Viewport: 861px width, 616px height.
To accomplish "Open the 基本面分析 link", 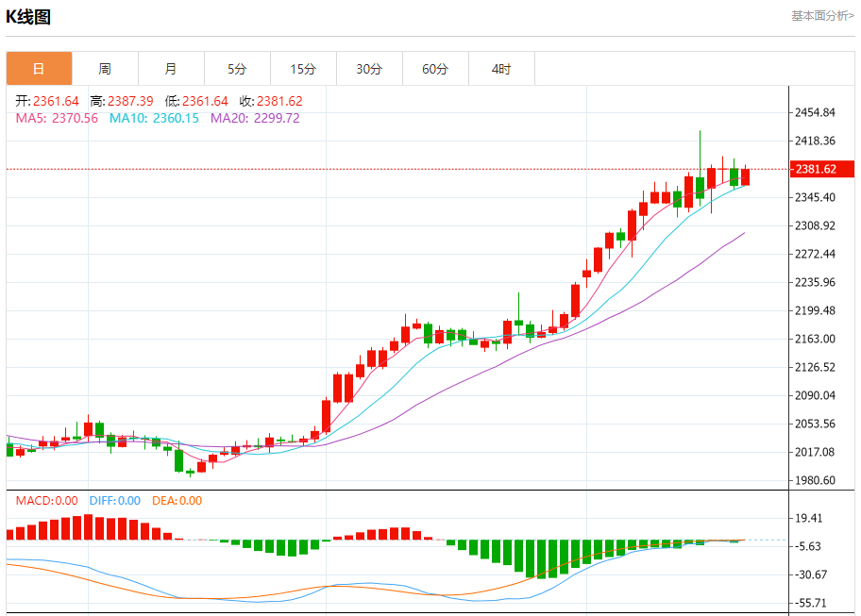I will [x=821, y=16].
